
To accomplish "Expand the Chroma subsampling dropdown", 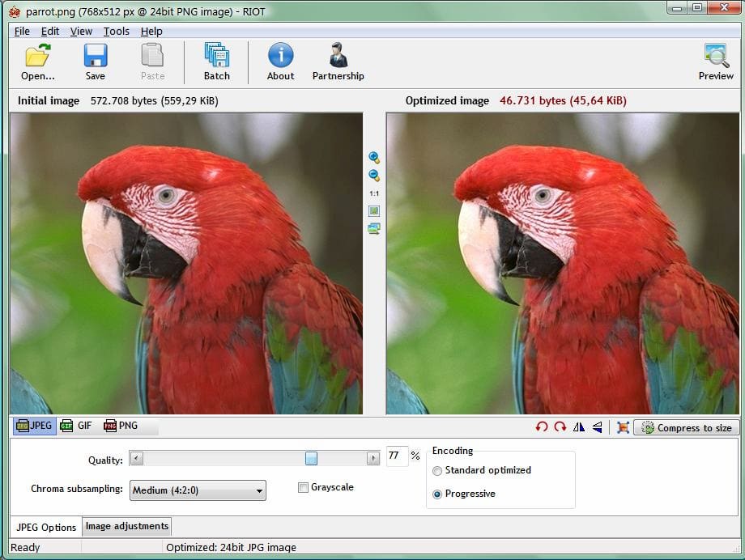I will [198, 490].
